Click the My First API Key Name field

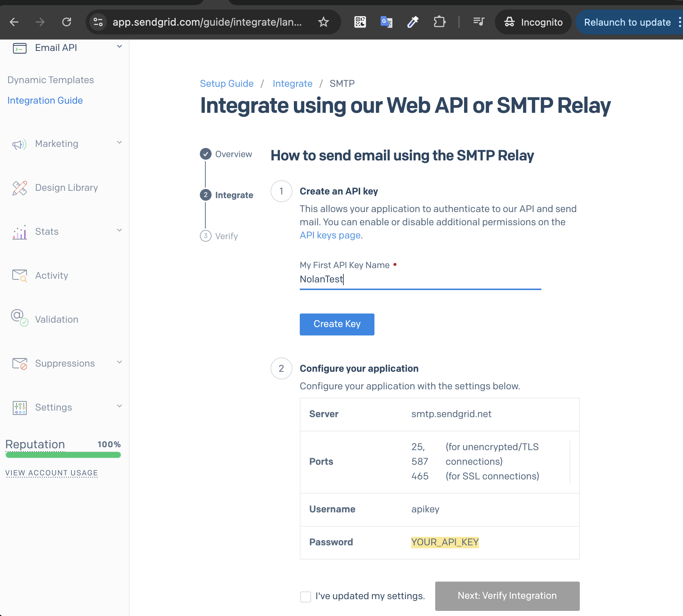420,279
